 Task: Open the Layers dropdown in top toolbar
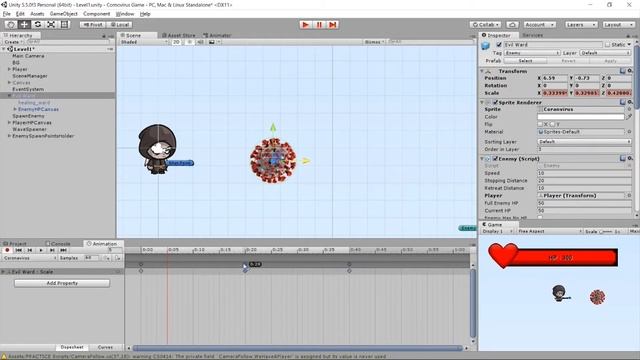click(x=581, y=25)
